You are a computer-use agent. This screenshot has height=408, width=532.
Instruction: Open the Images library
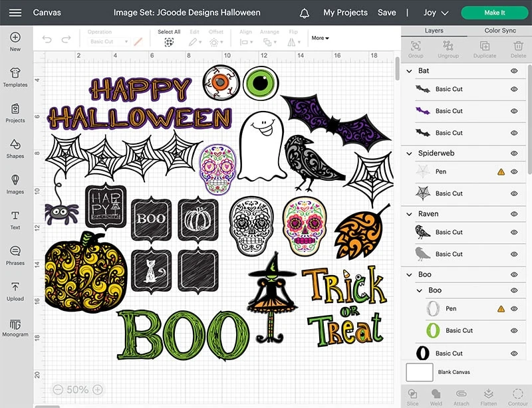coord(15,183)
